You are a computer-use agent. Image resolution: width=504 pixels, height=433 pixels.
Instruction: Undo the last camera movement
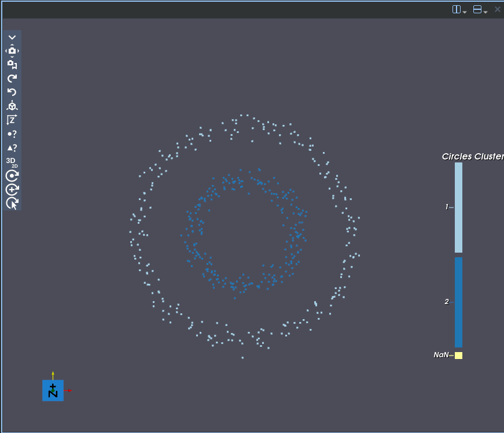coord(12,92)
